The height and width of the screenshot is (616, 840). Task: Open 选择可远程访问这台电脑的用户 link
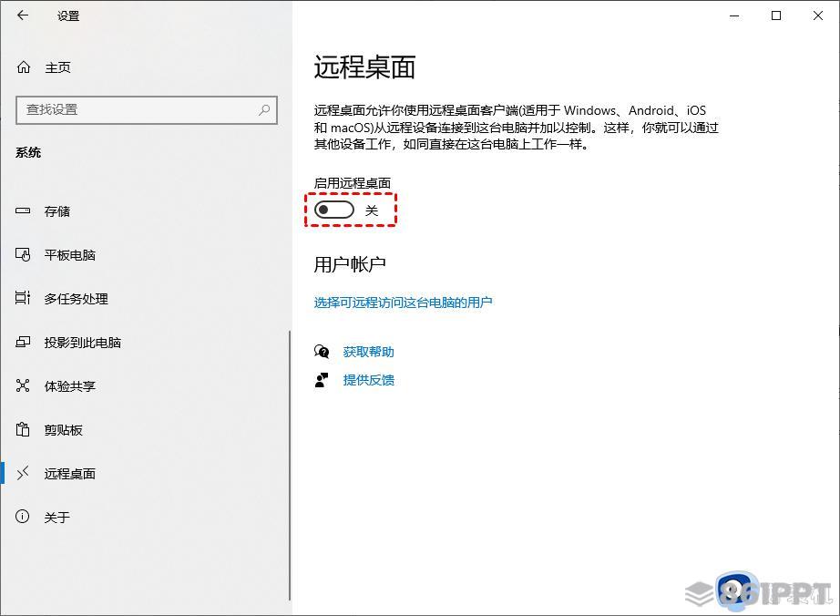pos(403,303)
